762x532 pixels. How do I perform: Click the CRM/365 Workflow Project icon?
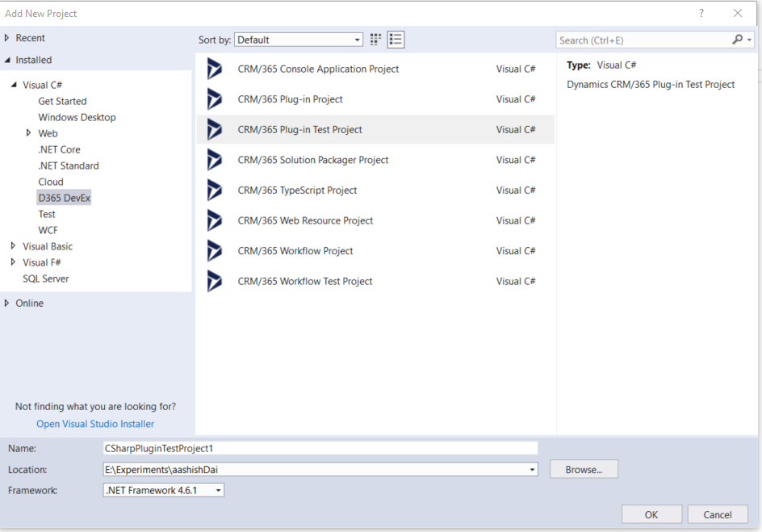215,251
